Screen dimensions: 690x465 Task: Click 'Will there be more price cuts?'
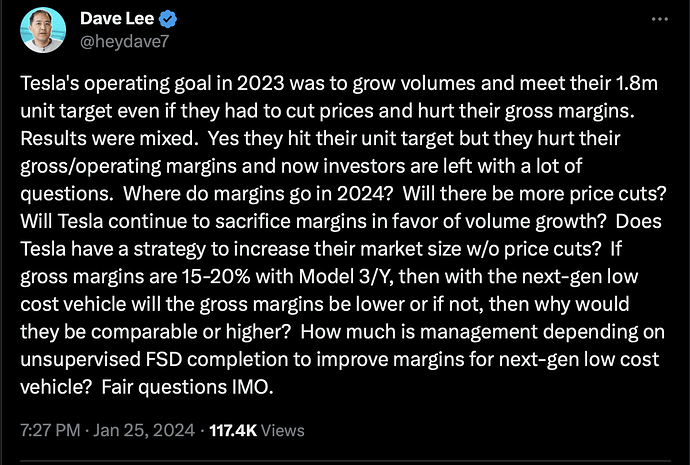[x=535, y=194]
